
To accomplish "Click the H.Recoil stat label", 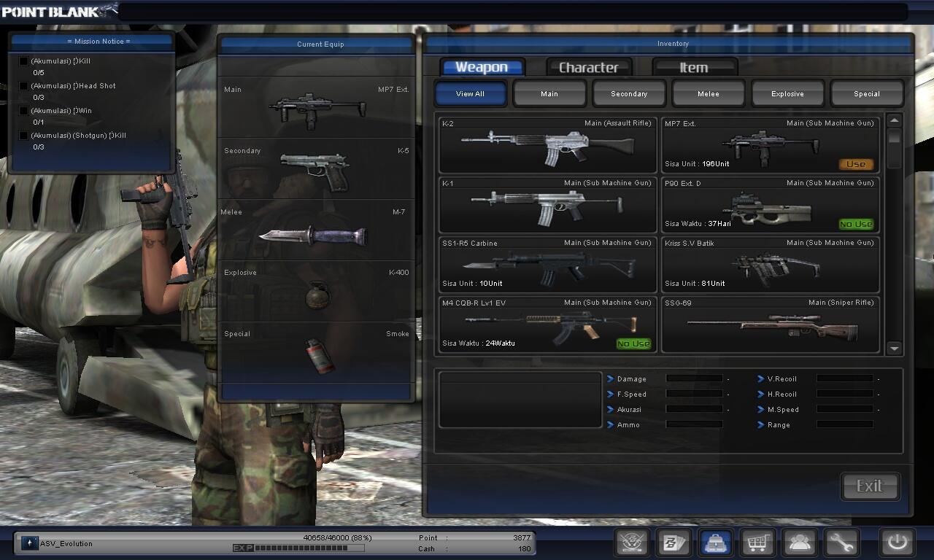I will pos(782,394).
